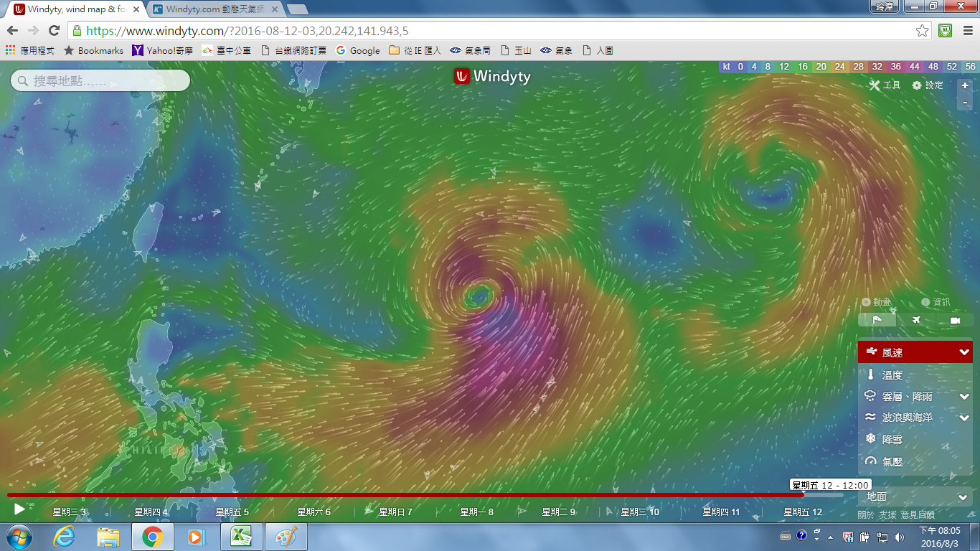Select the 溫度 temperature layer
The image size is (980, 551).
point(892,375)
